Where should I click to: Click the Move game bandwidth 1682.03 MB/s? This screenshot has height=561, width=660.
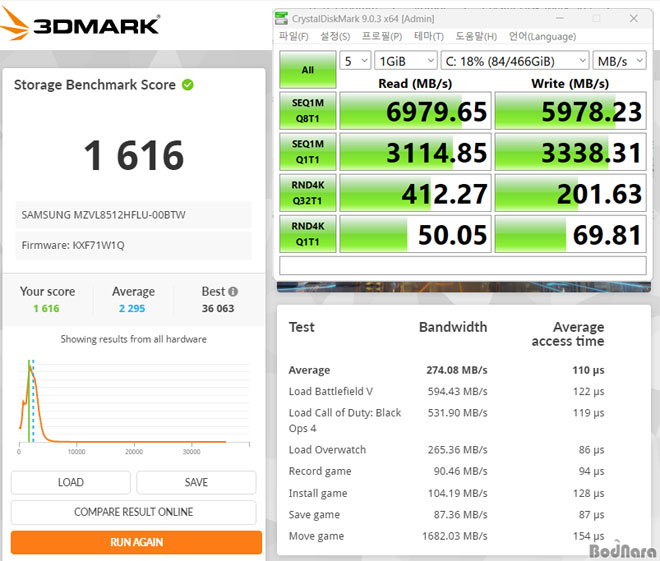pos(455,536)
